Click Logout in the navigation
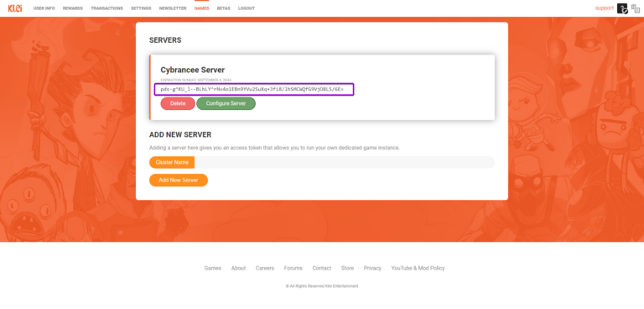Image resolution: width=644 pixels, height=309 pixels. click(x=247, y=8)
